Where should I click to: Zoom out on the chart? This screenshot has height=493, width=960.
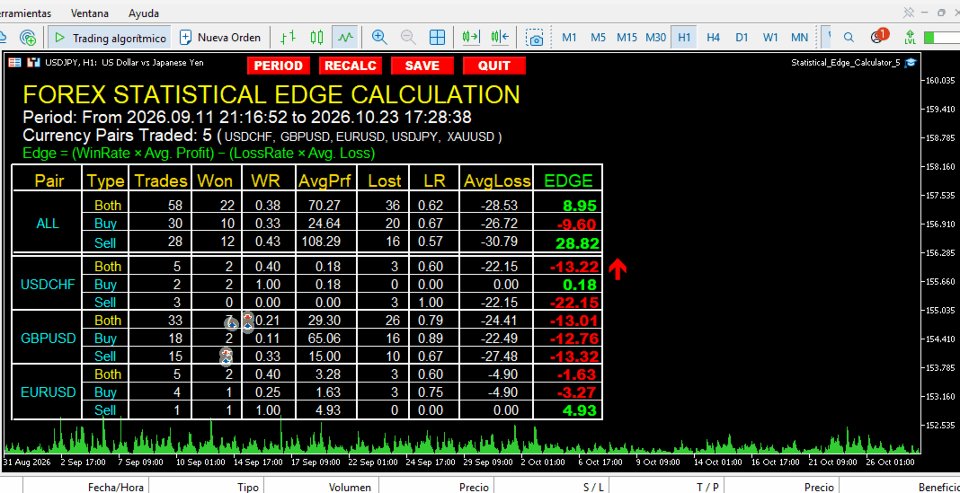408,37
